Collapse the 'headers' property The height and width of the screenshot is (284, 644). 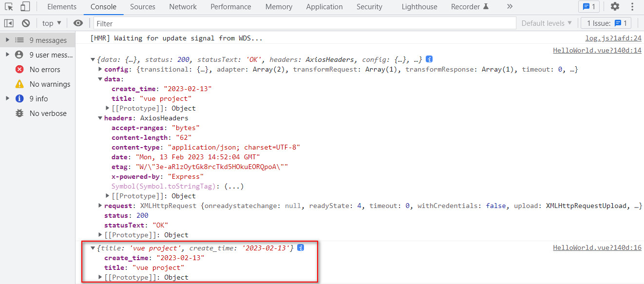[x=100, y=118]
